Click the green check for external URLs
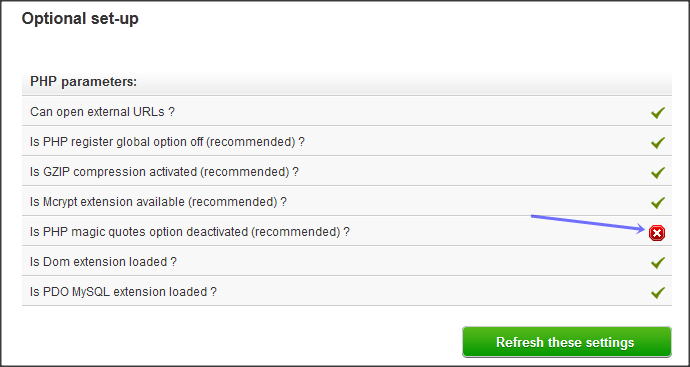The image size is (690, 367). point(657,113)
